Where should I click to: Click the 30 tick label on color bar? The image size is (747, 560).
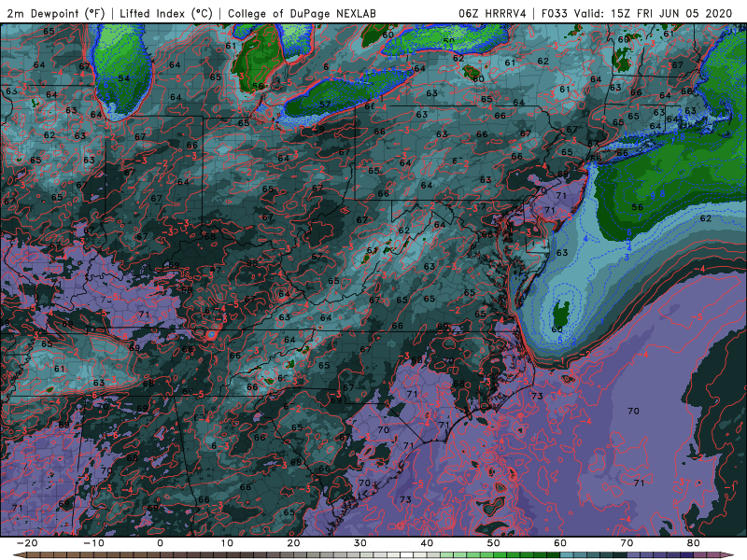coord(360,543)
